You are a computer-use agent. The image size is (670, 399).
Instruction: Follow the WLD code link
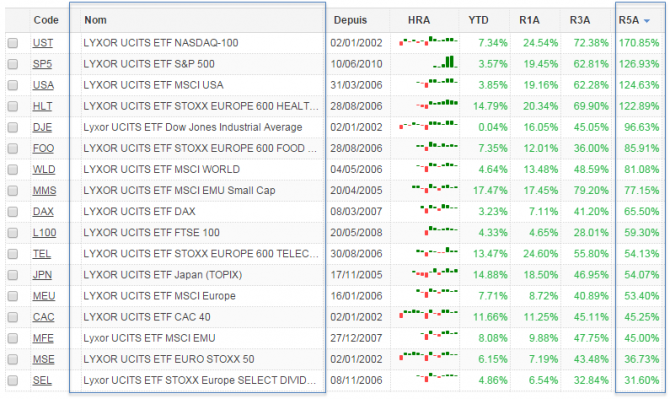point(44,170)
